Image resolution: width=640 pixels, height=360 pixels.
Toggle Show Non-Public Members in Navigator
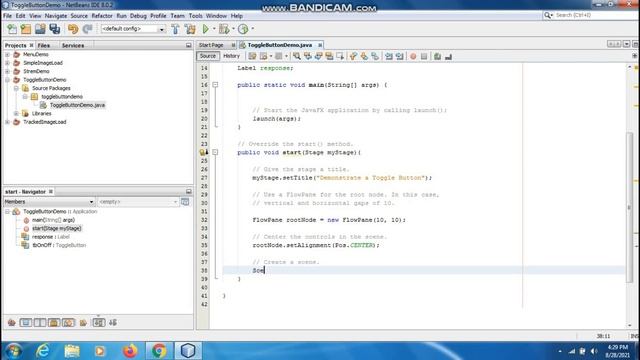tap(54, 323)
